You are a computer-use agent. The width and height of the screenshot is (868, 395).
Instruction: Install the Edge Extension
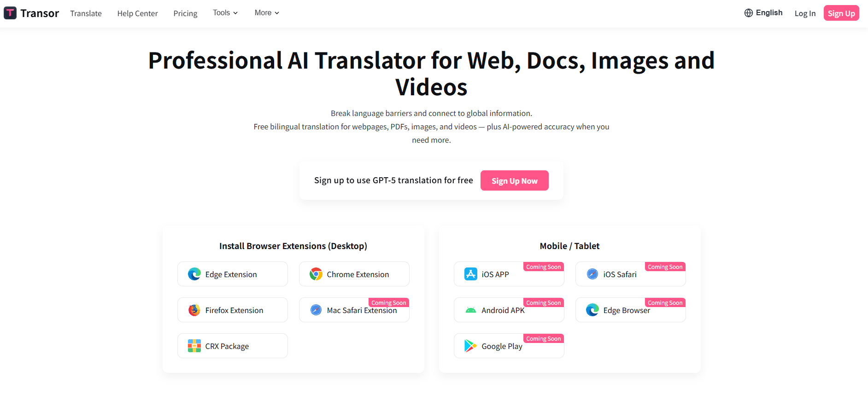[233, 274]
